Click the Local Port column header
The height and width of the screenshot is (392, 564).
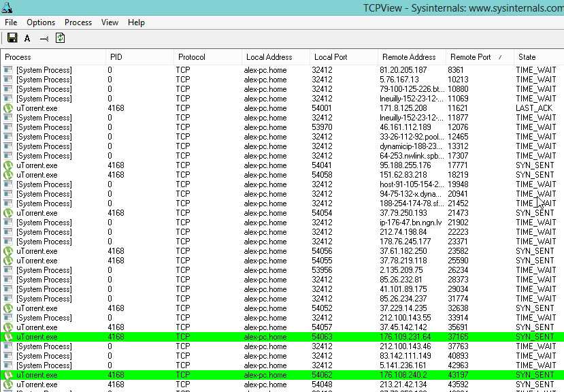(331, 57)
